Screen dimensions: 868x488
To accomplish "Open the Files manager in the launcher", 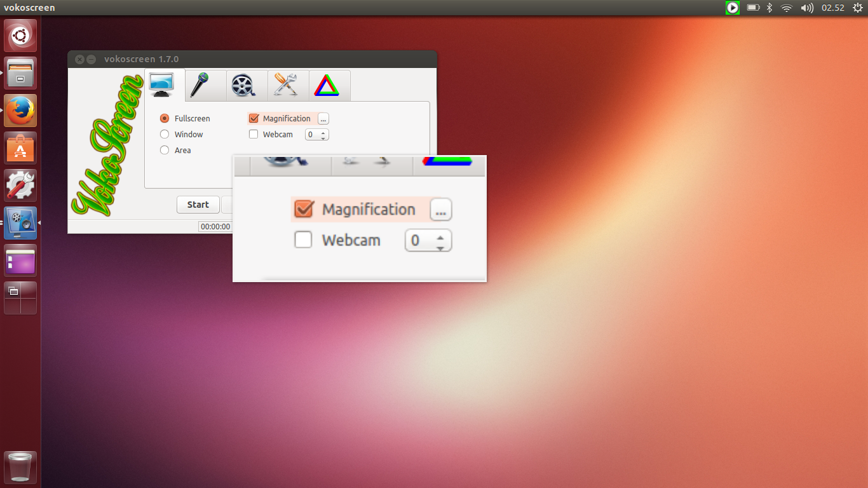I will 20,73.
